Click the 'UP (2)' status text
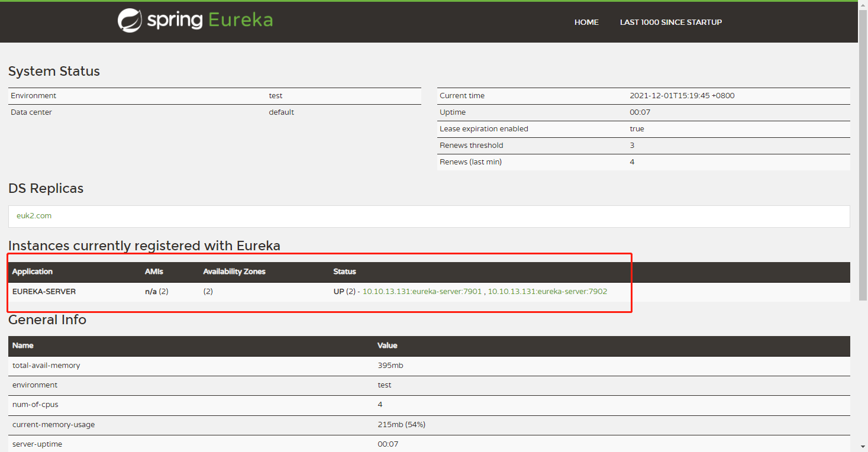 (x=344, y=292)
